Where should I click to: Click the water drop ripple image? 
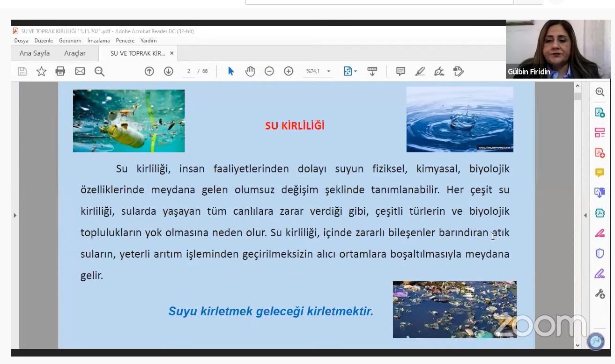(x=460, y=119)
